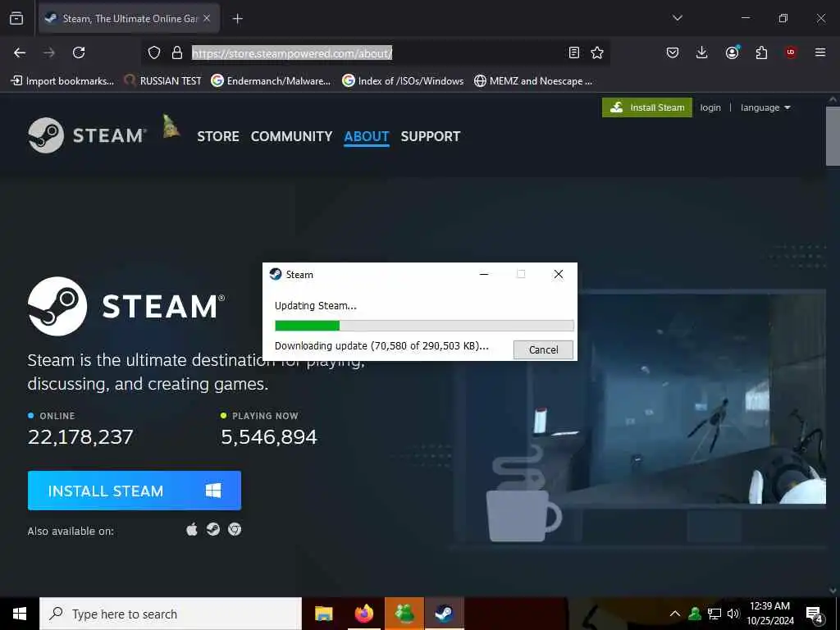The height and width of the screenshot is (630, 840).
Task: Click the site security padlock icon
Action: tap(177, 52)
